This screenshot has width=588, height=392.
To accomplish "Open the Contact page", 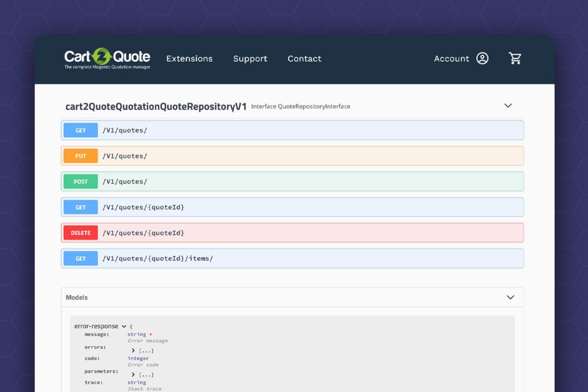I will point(304,59).
